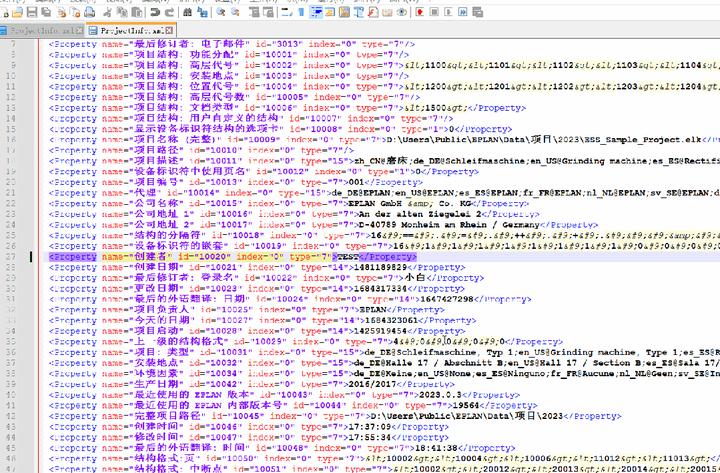Undo the last edit
720x473 pixels.
[x=155, y=12]
